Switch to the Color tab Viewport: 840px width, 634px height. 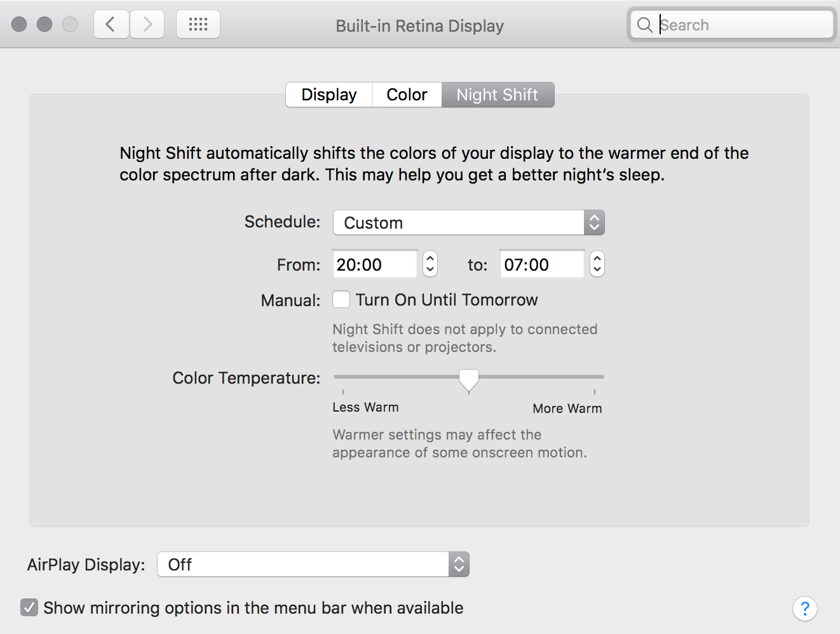(407, 95)
